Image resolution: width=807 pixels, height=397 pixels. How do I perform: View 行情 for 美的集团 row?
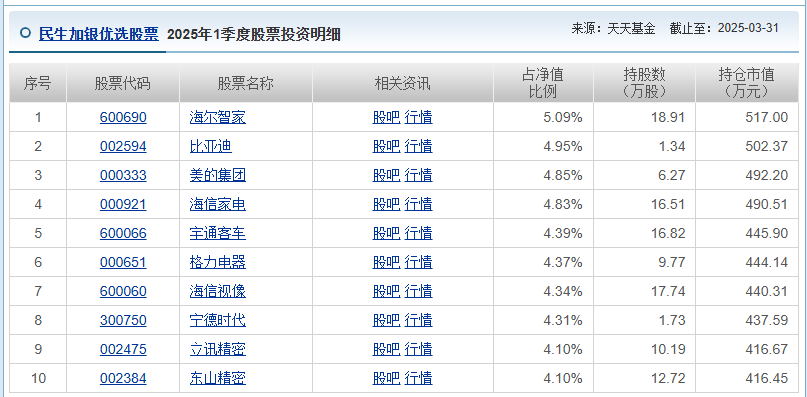[418, 175]
